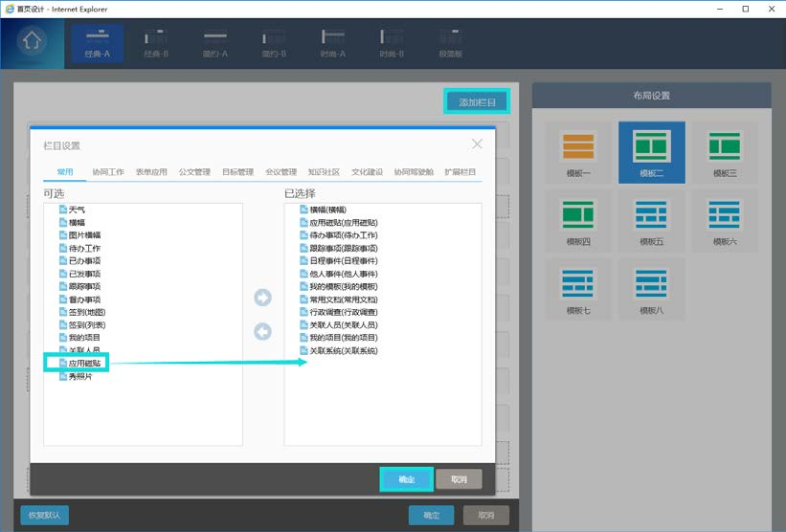Open the 公文管理 tab
Screen dimensions: 786x532
(x=194, y=172)
